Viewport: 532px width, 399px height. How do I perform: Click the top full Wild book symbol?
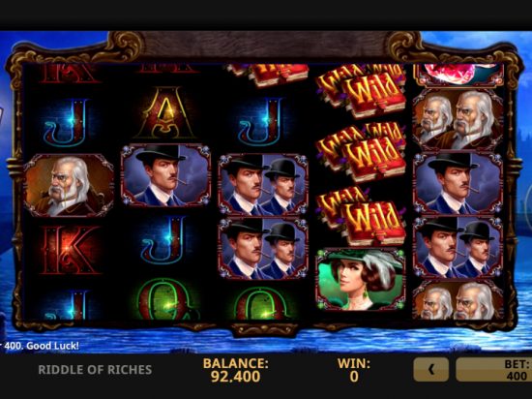(x=361, y=94)
